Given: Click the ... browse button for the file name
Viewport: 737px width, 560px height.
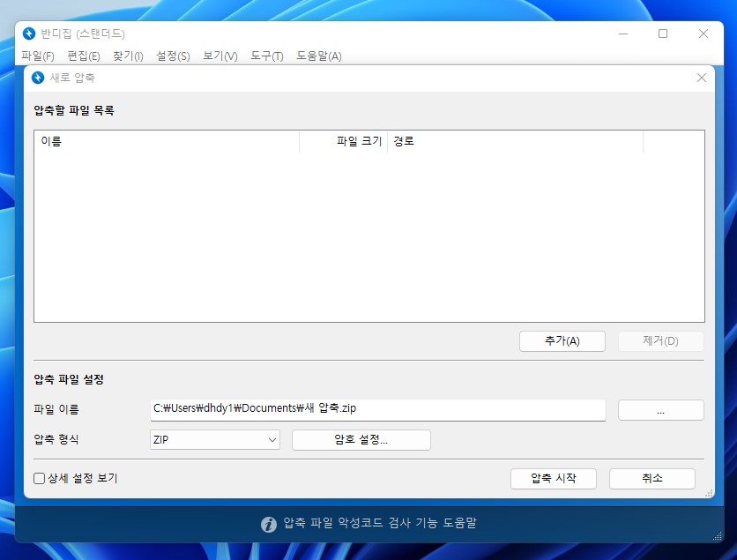Looking at the screenshot, I should click(x=661, y=410).
